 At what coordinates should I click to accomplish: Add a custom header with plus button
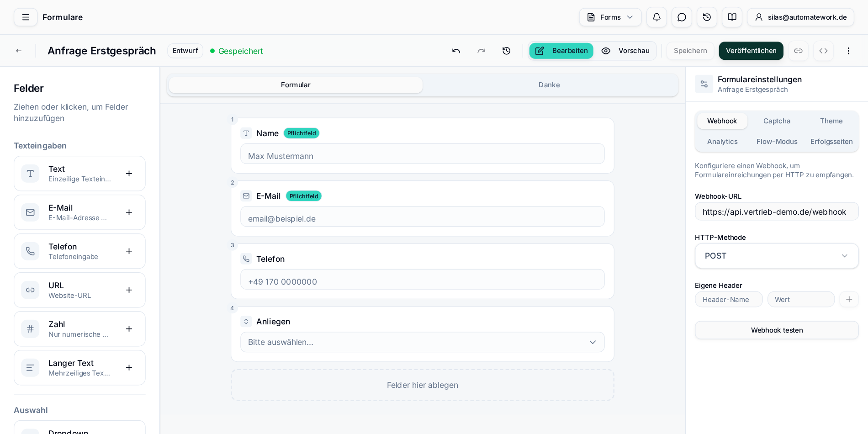pyautogui.click(x=849, y=299)
